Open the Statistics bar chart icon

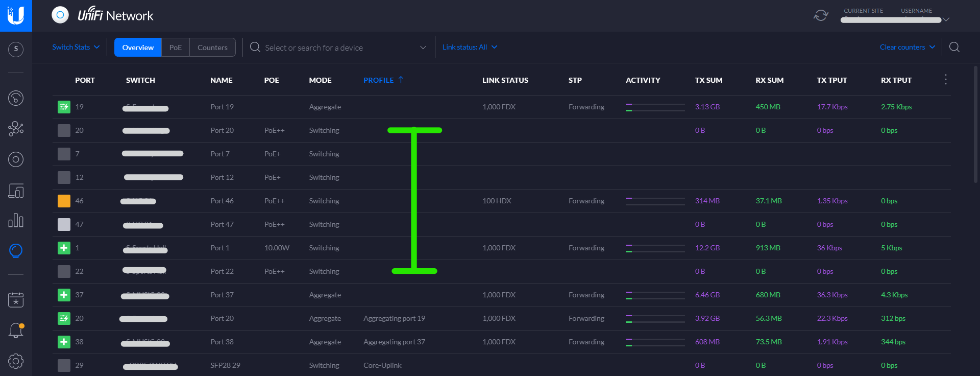[x=16, y=220]
